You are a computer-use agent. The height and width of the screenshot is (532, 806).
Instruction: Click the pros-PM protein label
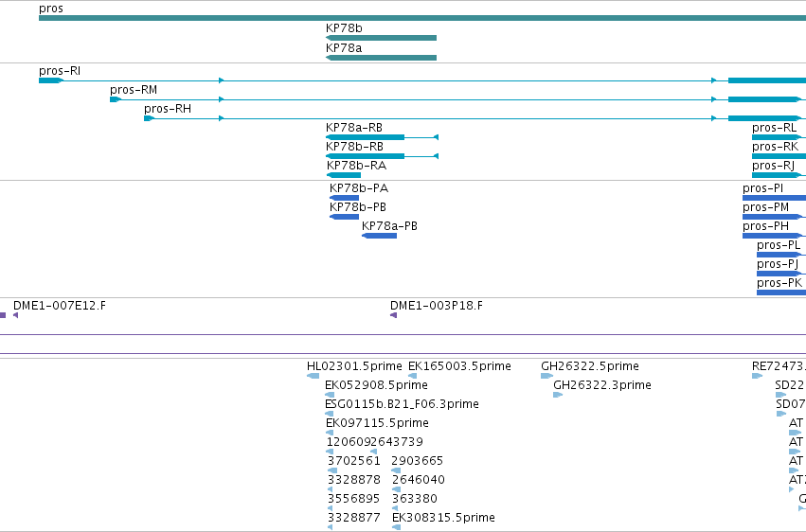[x=765, y=207]
